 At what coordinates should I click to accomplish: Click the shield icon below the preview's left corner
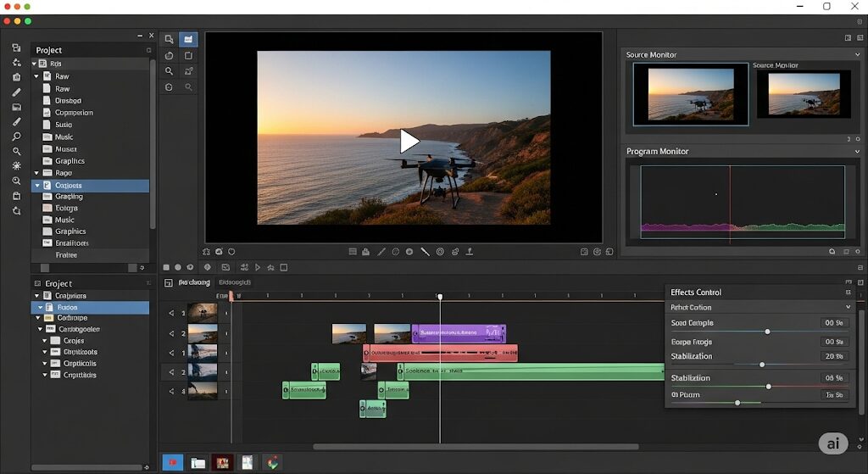[x=231, y=251]
